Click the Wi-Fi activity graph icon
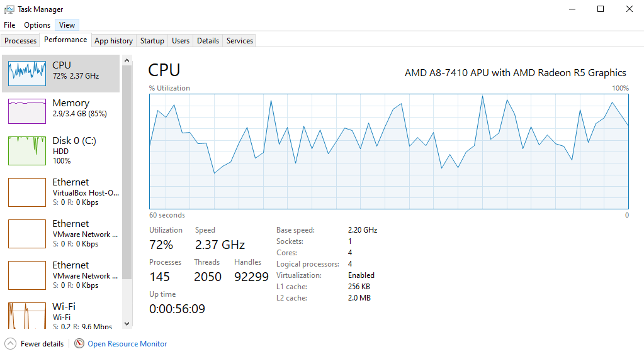644x359 pixels. tap(27, 316)
